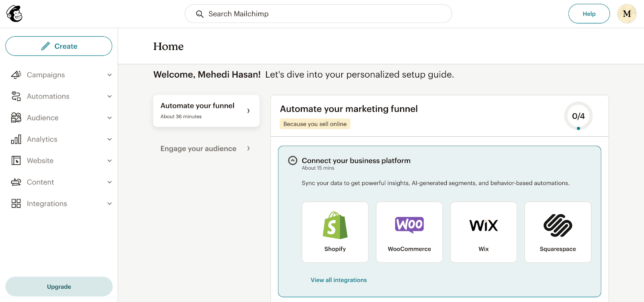Click the About 15 mins text
The width and height of the screenshot is (644, 302).
click(x=318, y=168)
